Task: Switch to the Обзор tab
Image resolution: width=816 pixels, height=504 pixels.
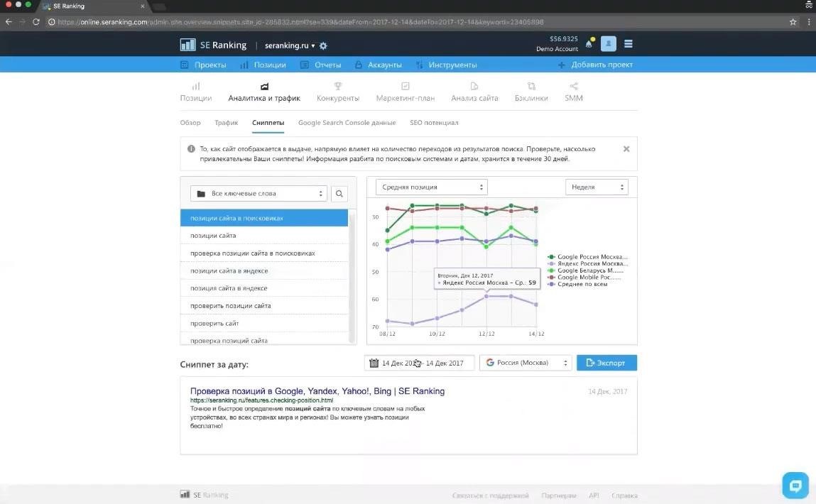Action: tap(190, 123)
